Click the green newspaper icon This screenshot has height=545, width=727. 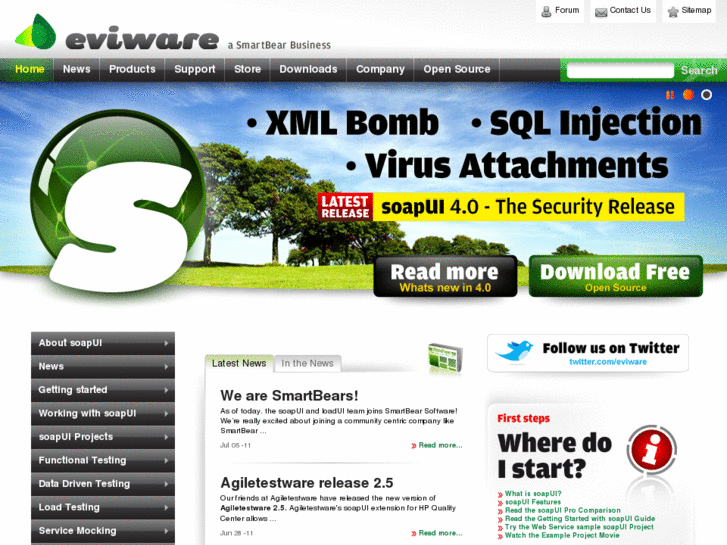click(445, 357)
